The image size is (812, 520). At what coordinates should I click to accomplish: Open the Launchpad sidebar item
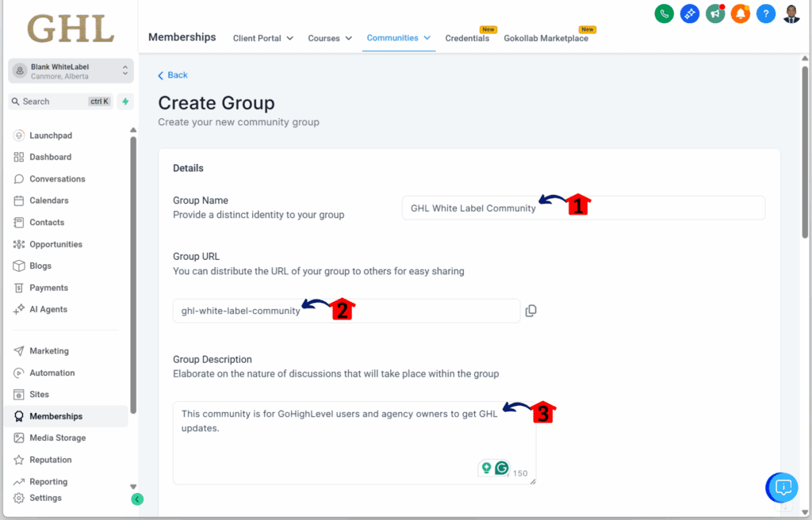pyautogui.click(x=43, y=136)
